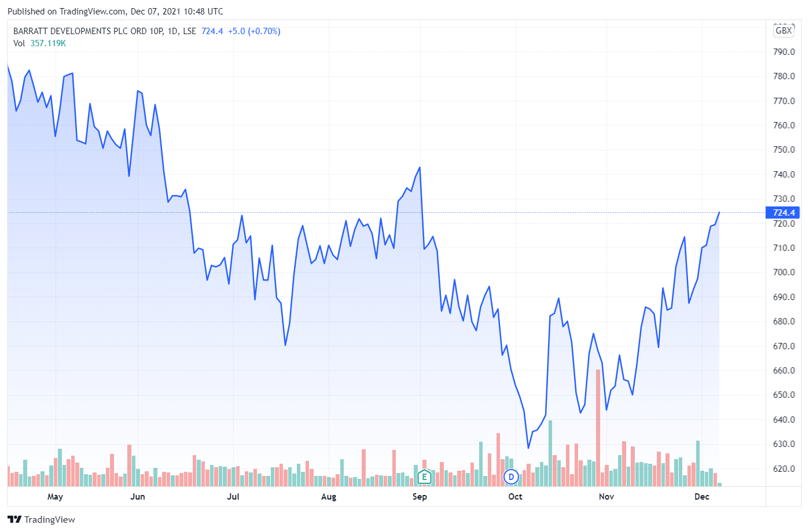Click the tallest red volume bar near November
The width and height of the screenshot is (809, 532).
(x=598, y=428)
